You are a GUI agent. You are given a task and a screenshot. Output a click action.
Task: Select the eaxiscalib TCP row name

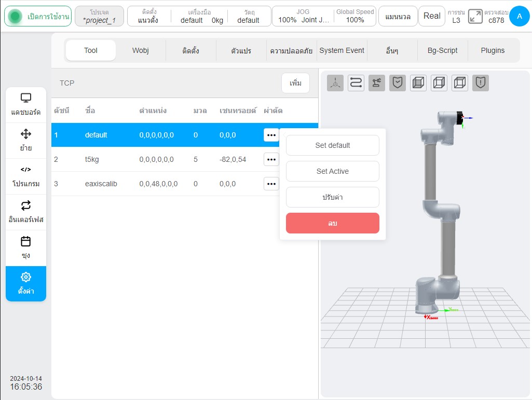point(101,184)
